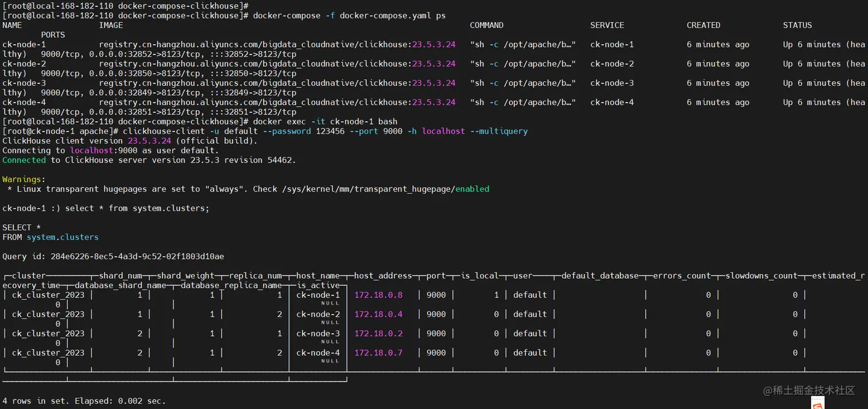Click the 'SELECT *' echoed query line
The image size is (868, 409).
pos(21,228)
